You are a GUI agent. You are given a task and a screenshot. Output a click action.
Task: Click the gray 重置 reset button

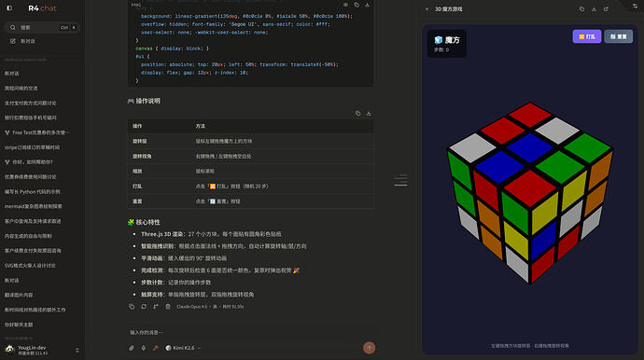[619, 36]
